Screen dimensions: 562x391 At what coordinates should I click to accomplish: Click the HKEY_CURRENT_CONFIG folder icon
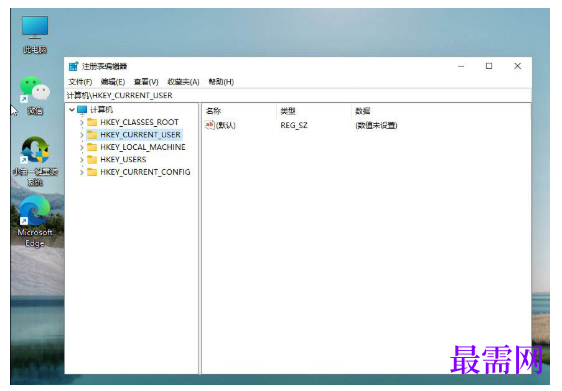point(92,172)
